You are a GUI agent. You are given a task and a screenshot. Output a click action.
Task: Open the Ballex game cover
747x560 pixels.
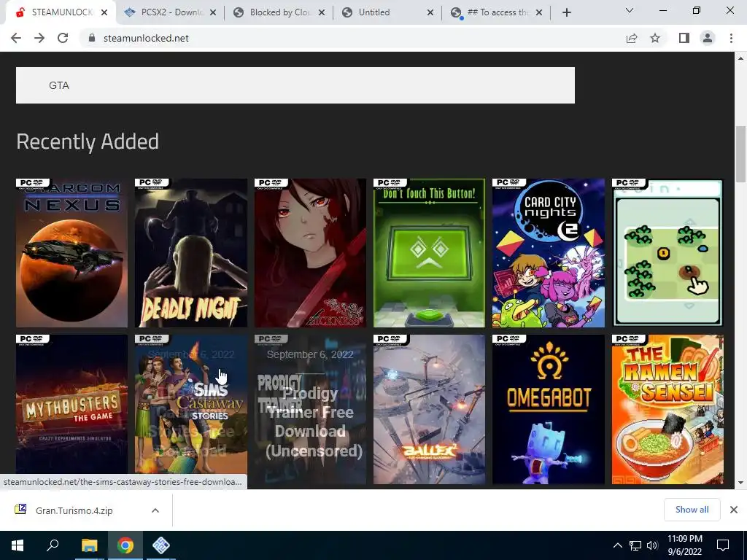[429, 409]
